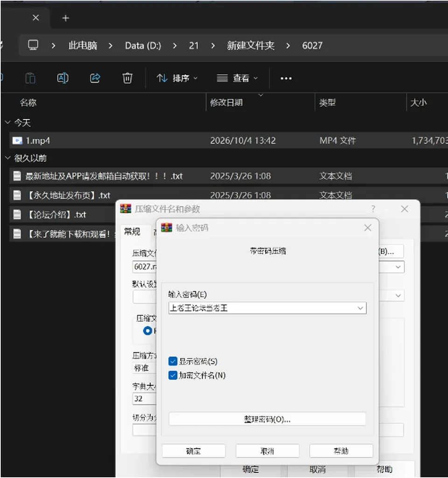Open the 排序 sort dropdown
Viewport: 448px width, 478px height.
pyautogui.click(x=177, y=78)
